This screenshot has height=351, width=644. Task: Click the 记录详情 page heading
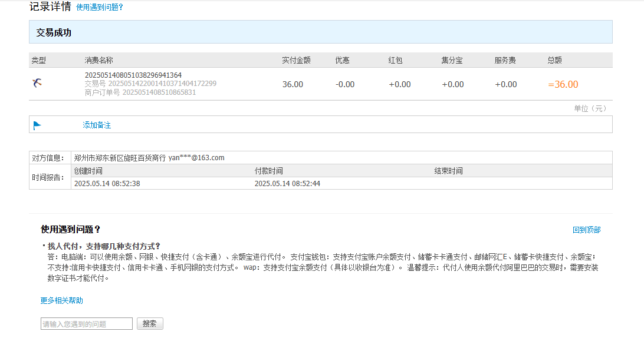(50, 6)
